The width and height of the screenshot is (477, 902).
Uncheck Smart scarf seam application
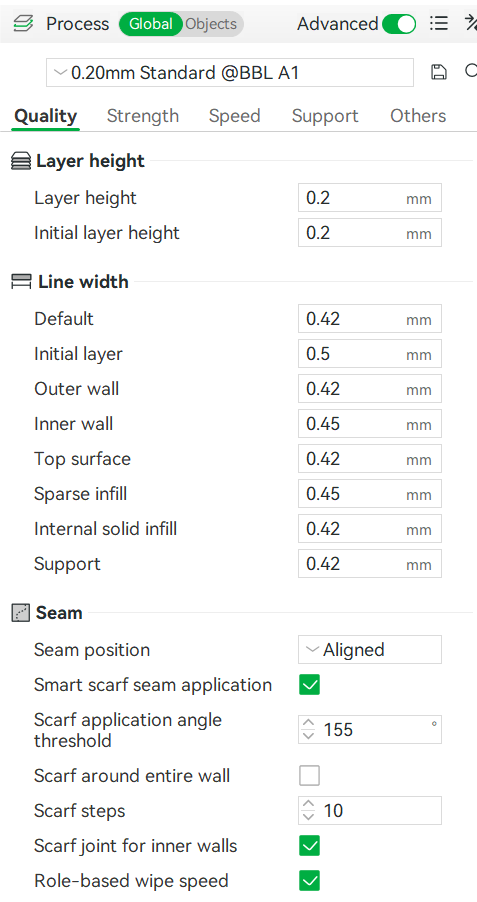(310, 685)
